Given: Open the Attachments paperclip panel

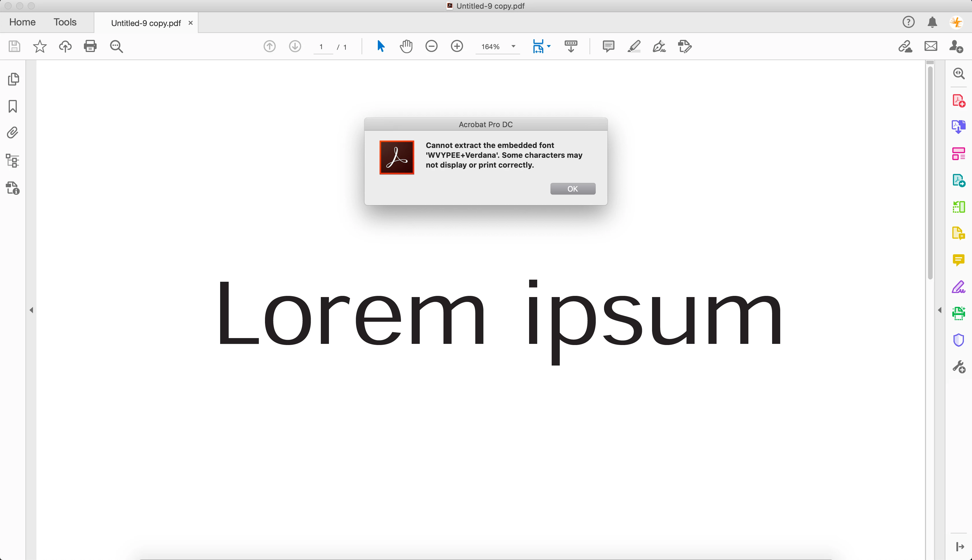Looking at the screenshot, I should click(x=13, y=133).
